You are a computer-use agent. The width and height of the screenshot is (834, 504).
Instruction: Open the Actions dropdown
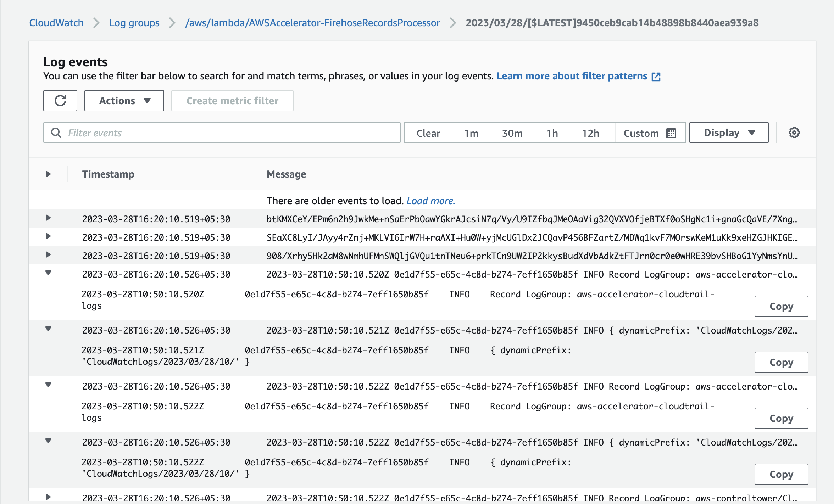124,101
